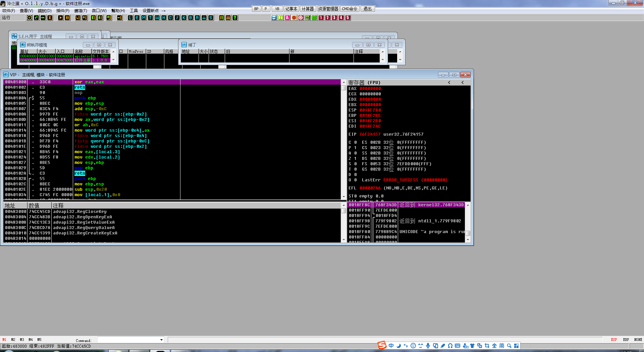
Task: Click the Restart program toolbar icon
Action: pos(36,18)
